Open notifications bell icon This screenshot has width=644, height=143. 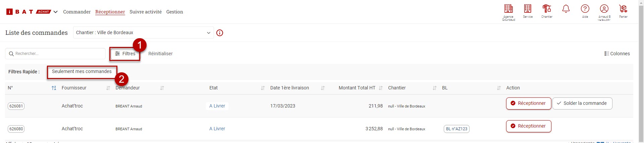point(566,9)
